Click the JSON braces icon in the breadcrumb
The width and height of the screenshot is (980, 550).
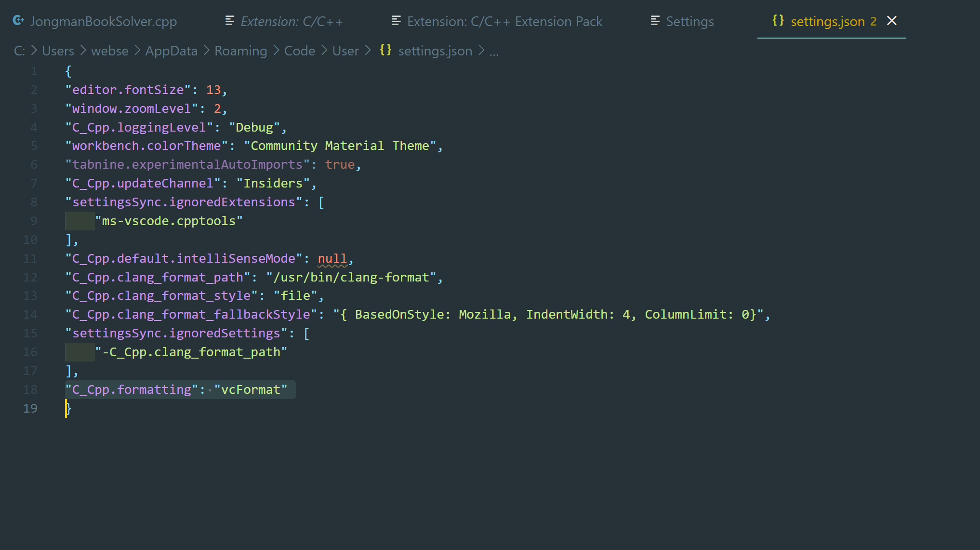click(385, 50)
